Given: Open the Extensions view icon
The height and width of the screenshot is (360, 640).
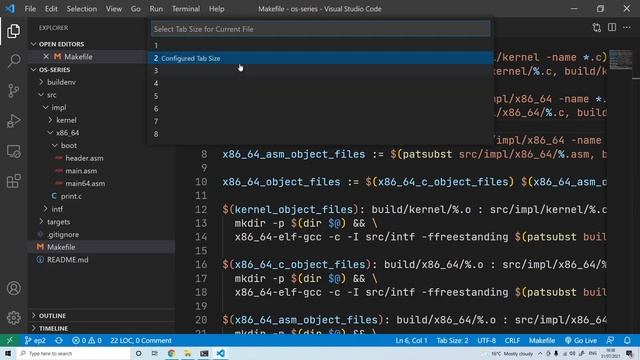Looking at the screenshot, I should tap(13, 181).
